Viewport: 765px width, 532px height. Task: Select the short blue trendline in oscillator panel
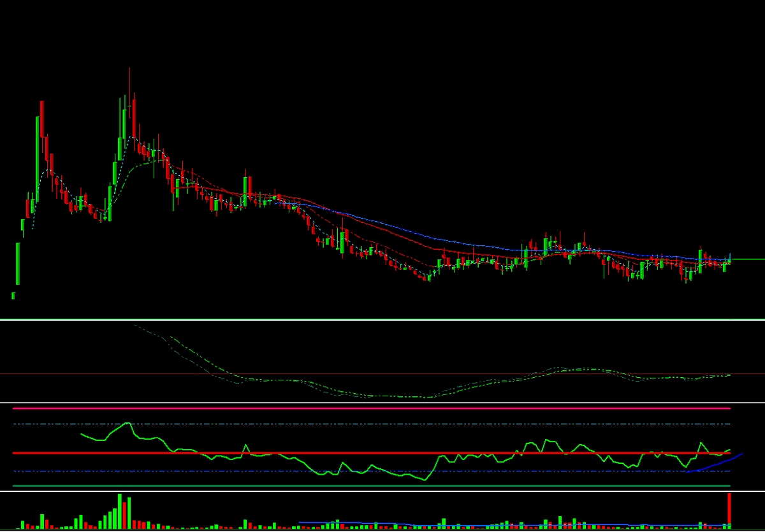point(715,463)
